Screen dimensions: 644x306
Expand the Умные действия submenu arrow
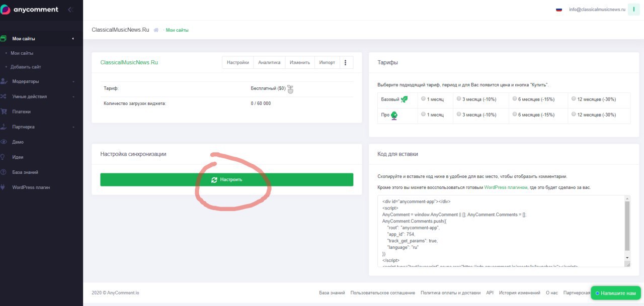(x=73, y=96)
